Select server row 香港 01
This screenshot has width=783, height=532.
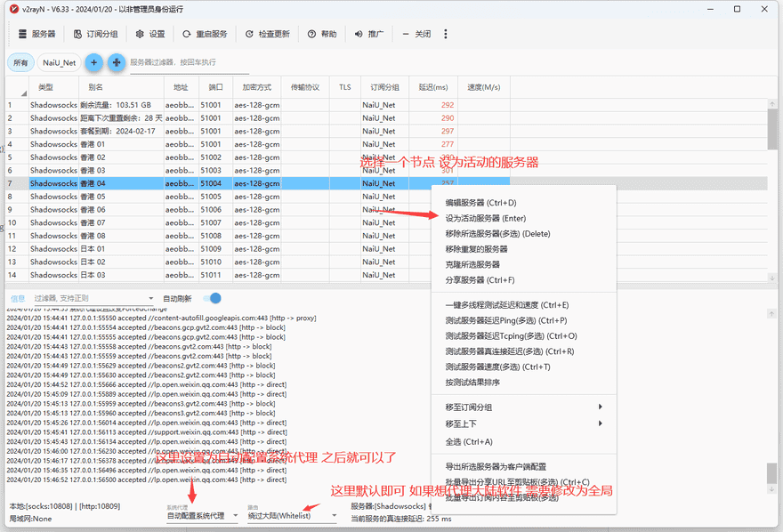tap(257, 144)
